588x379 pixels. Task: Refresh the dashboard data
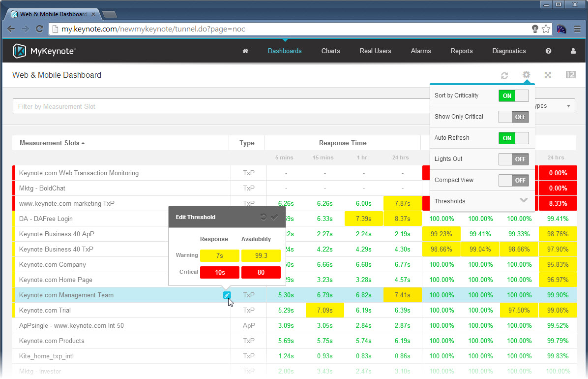(504, 75)
